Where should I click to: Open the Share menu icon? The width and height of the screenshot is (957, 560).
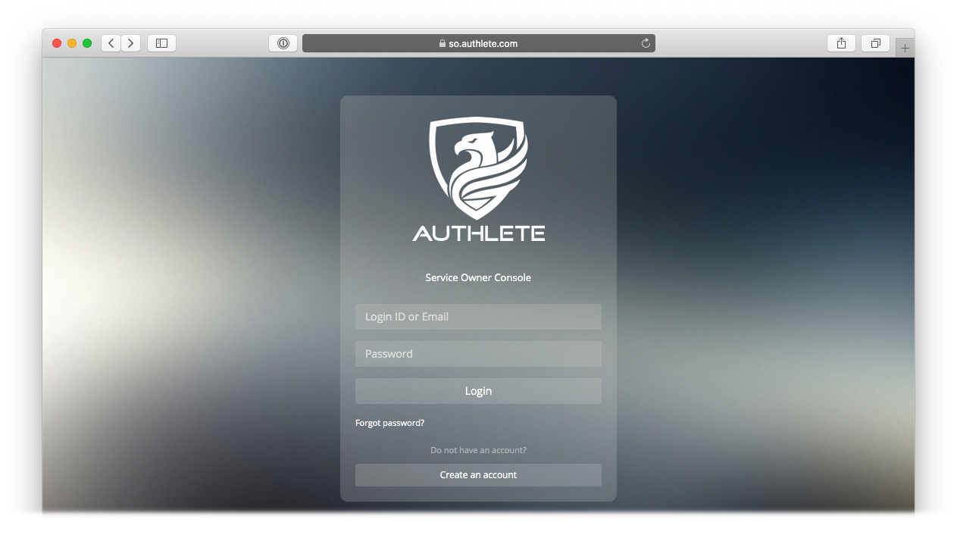(841, 43)
